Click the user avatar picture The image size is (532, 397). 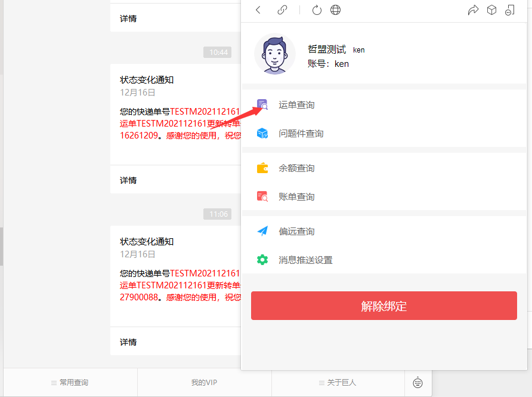(x=275, y=54)
